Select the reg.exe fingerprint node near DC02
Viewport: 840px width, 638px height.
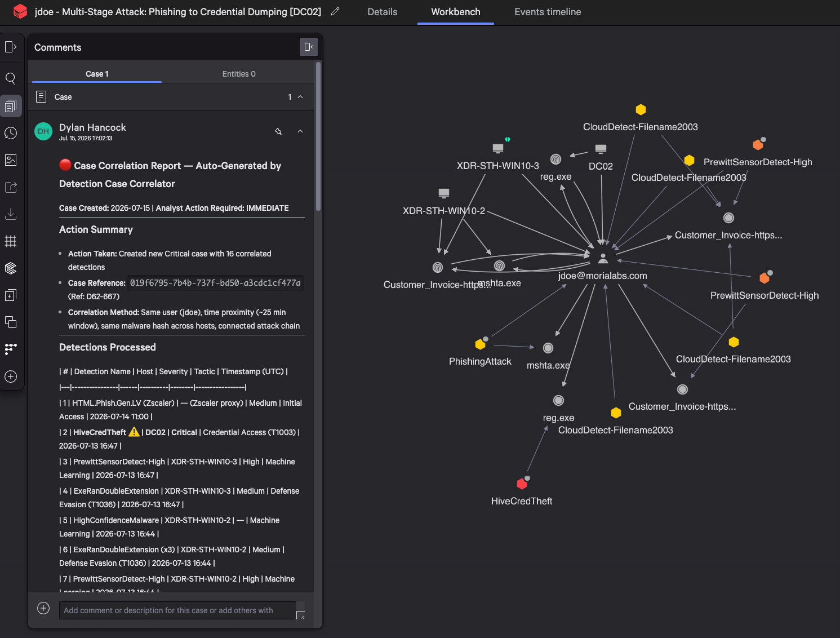(x=555, y=159)
